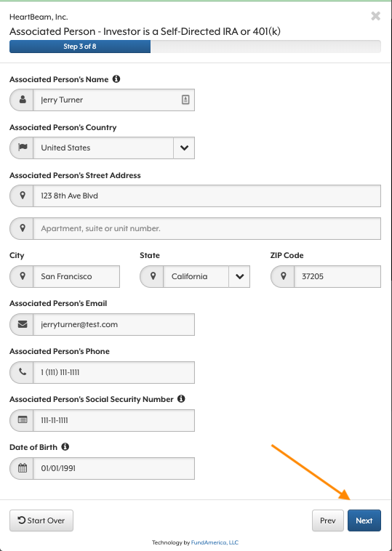Click the apartment, suite or unit field
This screenshot has width=392, height=551.
(x=207, y=228)
